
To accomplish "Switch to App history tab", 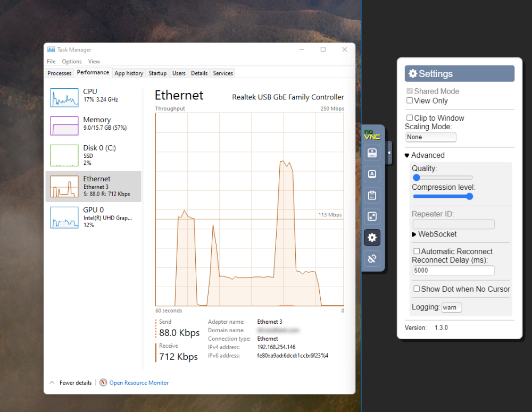I will tap(129, 73).
